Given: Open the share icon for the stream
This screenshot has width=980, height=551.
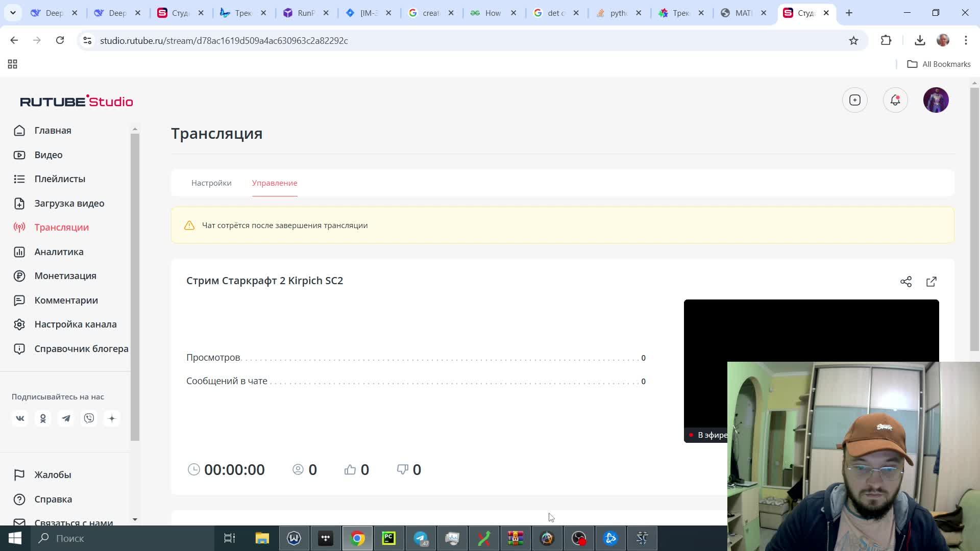Looking at the screenshot, I should click(906, 281).
